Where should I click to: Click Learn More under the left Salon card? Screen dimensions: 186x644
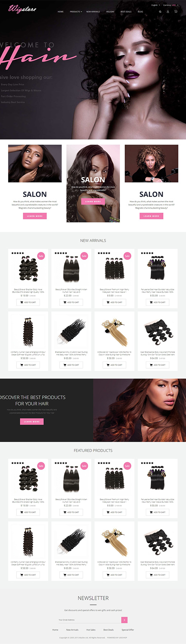[35, 216]
